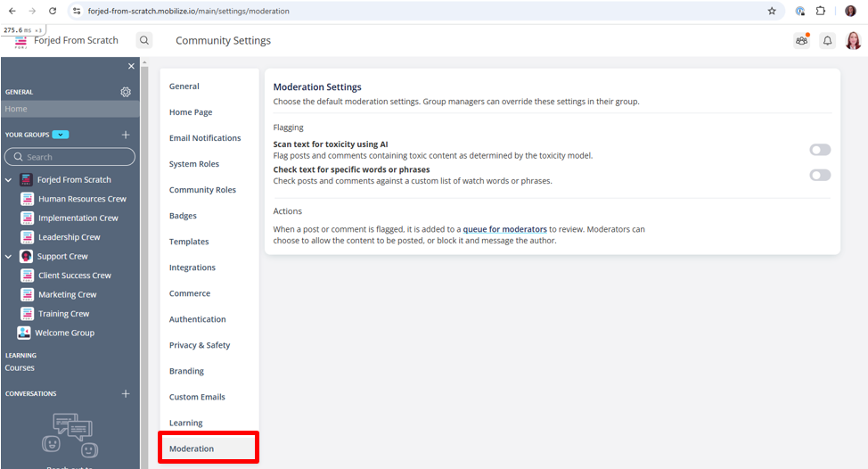Open Leadership Crew group

tap(70, 237)
